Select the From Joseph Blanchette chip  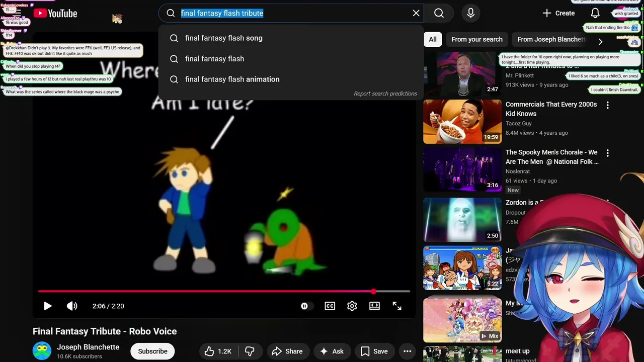tap(551, 39)
